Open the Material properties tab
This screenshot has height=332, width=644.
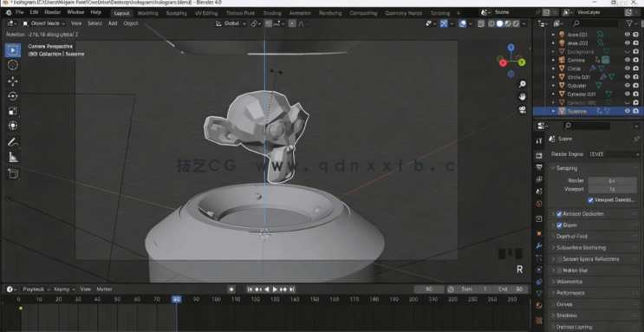tap(539, 305)
